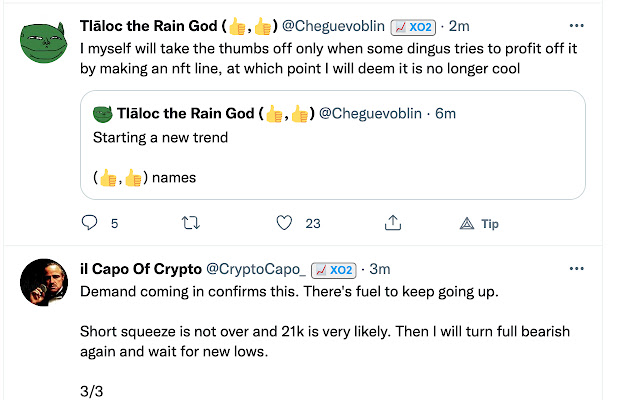This screenshot has width=640, height=400.
Task: Reply to Tlāloc's thumbs tweet
Action: tap(88, 223)
